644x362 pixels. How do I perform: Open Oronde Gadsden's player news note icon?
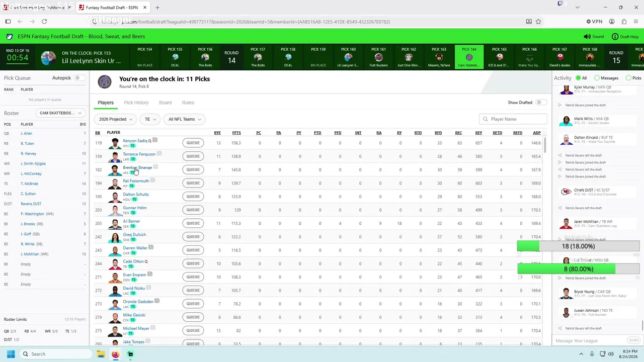[x=157, y=301]
